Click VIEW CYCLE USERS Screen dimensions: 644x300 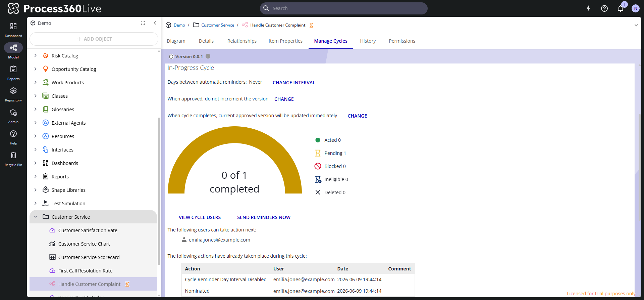pos(200,217)
